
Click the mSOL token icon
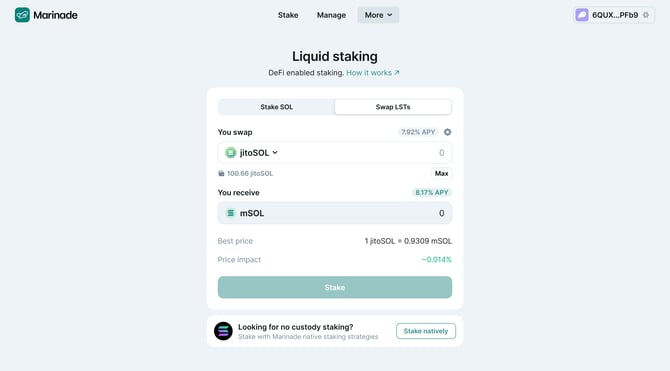point(231,213)
